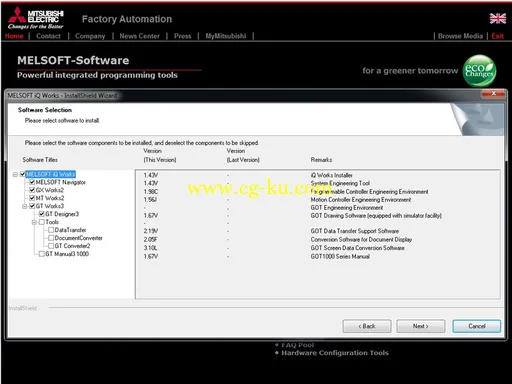Open MyMitsubishi link
Viewport: 512px width, 384px height.
tap(226, 36)
